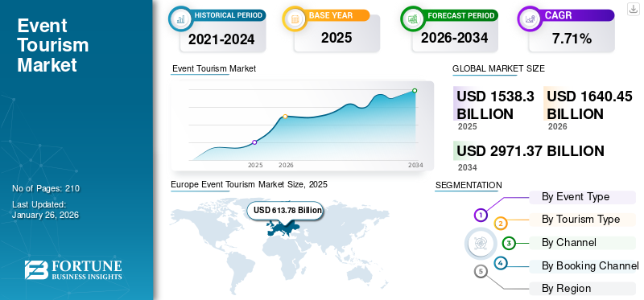This screenshot has width=644, height=300.
Task: Click the Base Year calendar icon
Action: (x=295, y=18)
